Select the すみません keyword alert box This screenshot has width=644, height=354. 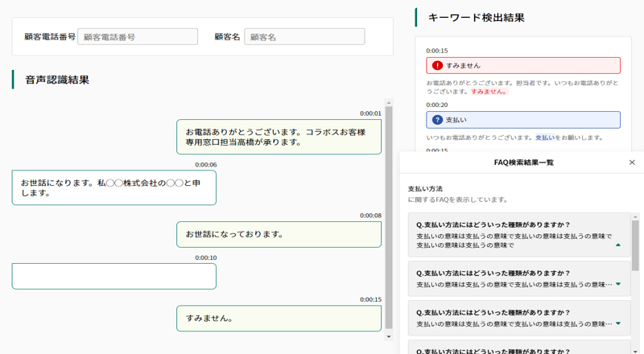pos(523,65)
